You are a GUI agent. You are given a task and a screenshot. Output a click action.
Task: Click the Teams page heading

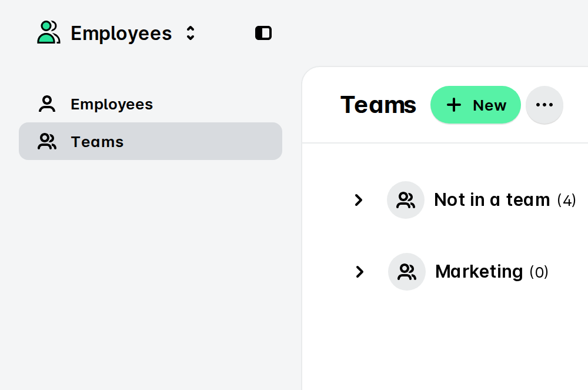(x=378, y=105)
